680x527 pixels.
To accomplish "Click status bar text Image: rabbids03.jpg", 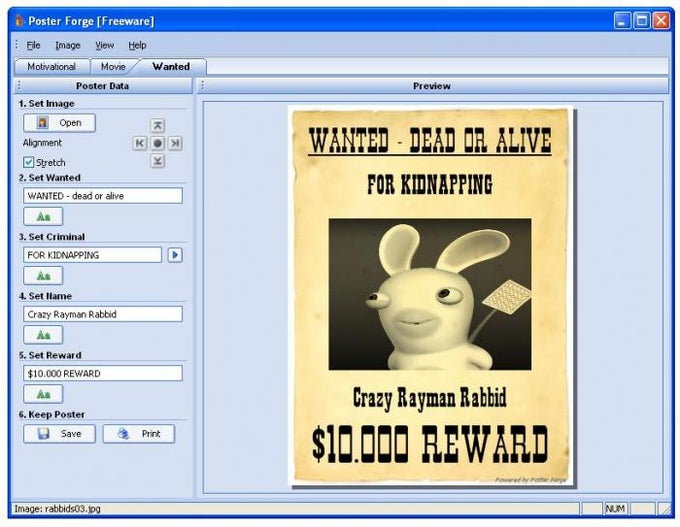I will [x=57, y=508].
